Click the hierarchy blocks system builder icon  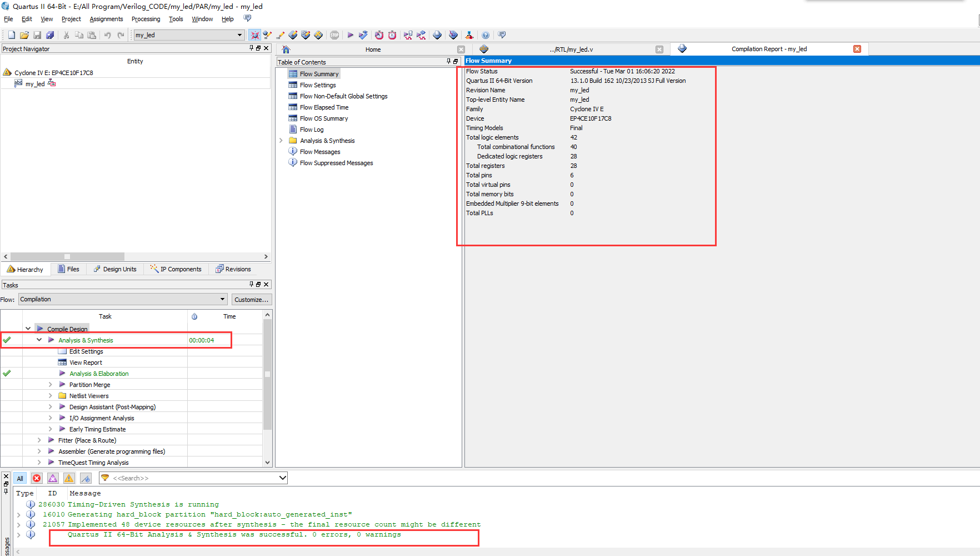pyautogui.click(x=469, y=35)
